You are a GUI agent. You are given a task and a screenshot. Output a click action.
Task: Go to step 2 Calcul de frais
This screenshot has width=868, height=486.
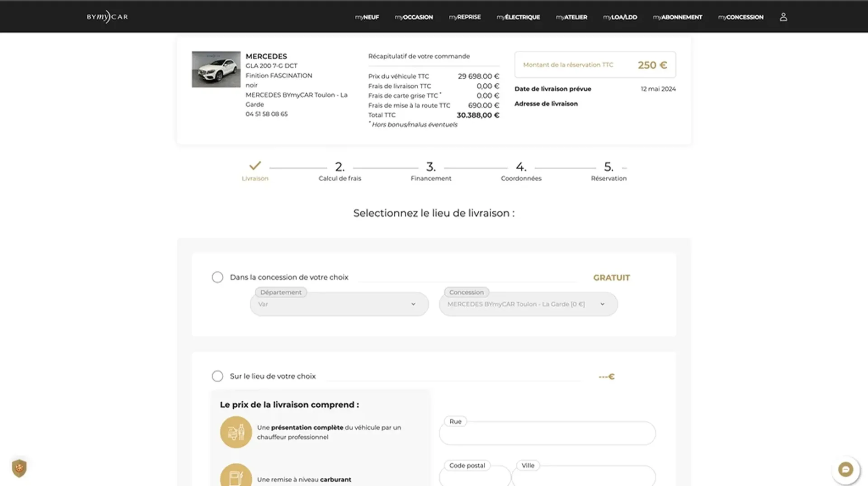click(340, 172)
